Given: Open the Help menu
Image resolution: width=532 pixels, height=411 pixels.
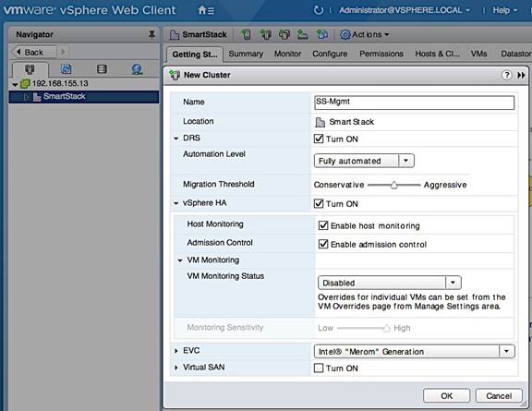Looking at the screenshot, I should coord(505,10).
